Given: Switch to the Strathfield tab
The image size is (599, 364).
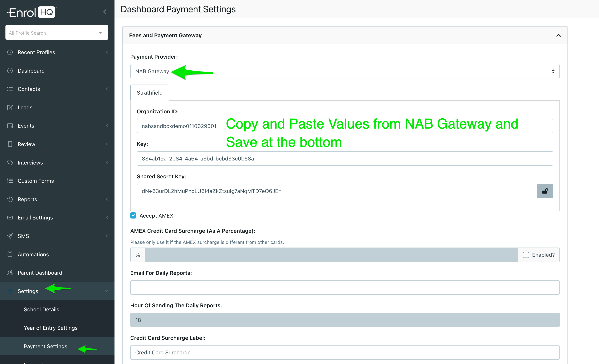Looking at the screenshot, I should pyautogui.click(x=149, y=93).
